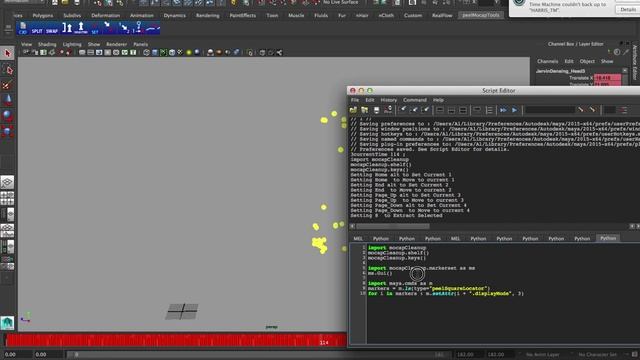Click Edit in Channel Box menu

tap(569, 61)
